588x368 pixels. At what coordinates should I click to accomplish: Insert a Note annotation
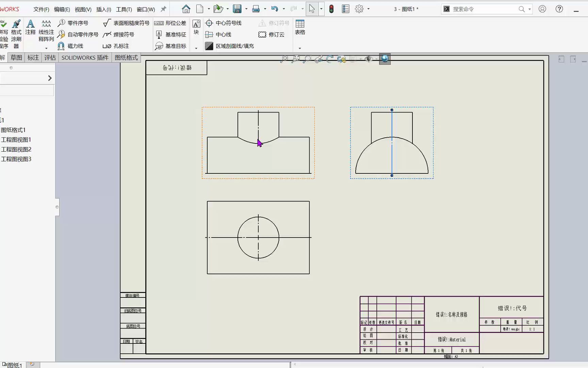30,27
